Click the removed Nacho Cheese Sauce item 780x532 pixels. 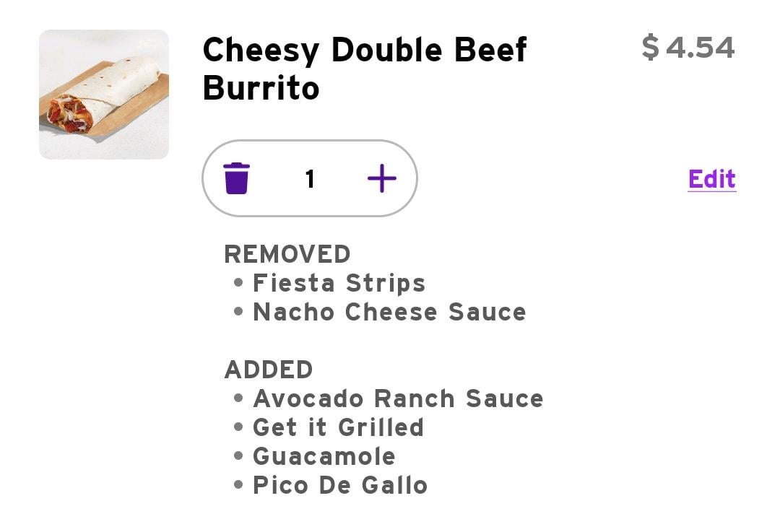(389, 312)
